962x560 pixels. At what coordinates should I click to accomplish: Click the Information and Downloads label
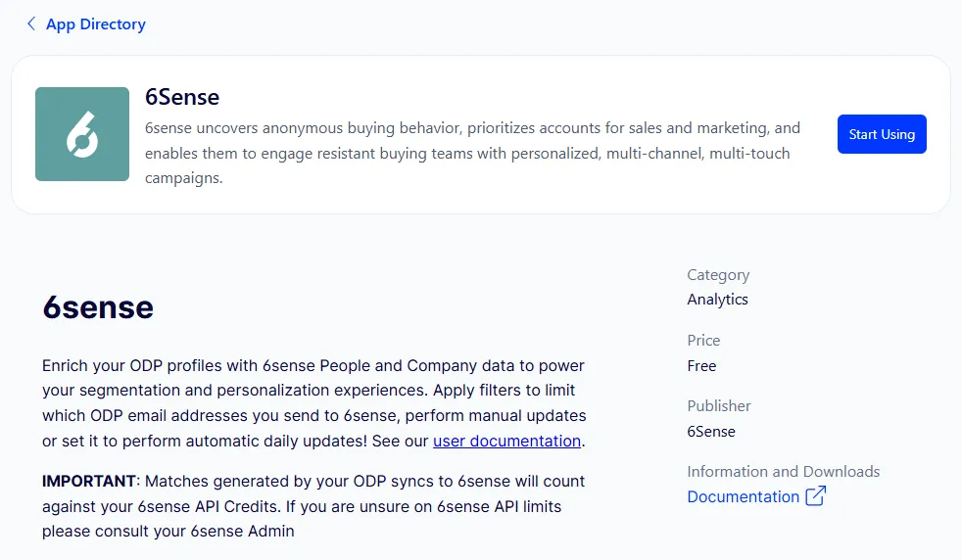(x=784, y=472)
